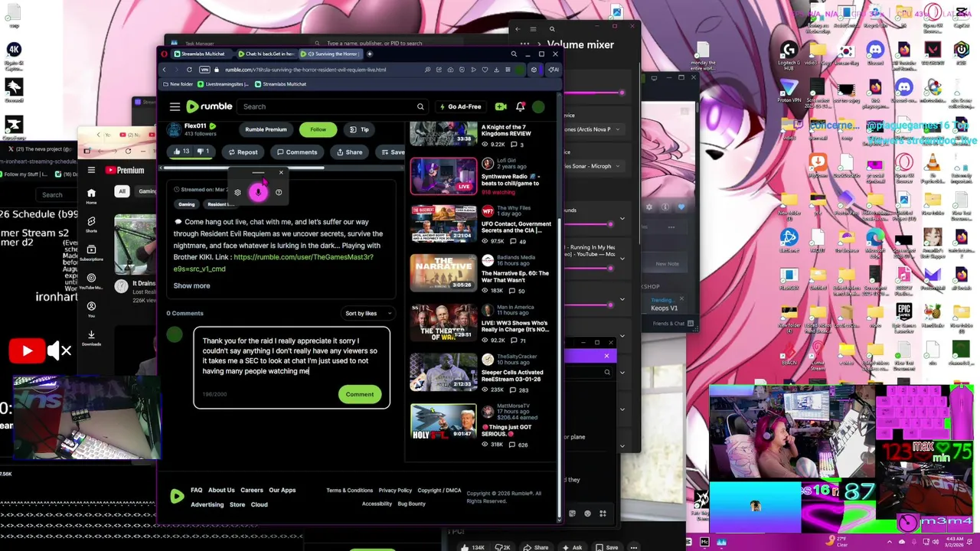The height and width of the screenshot is (551, 980).
Task: Click Go Ad-Free button
Action: pos(459,107)
